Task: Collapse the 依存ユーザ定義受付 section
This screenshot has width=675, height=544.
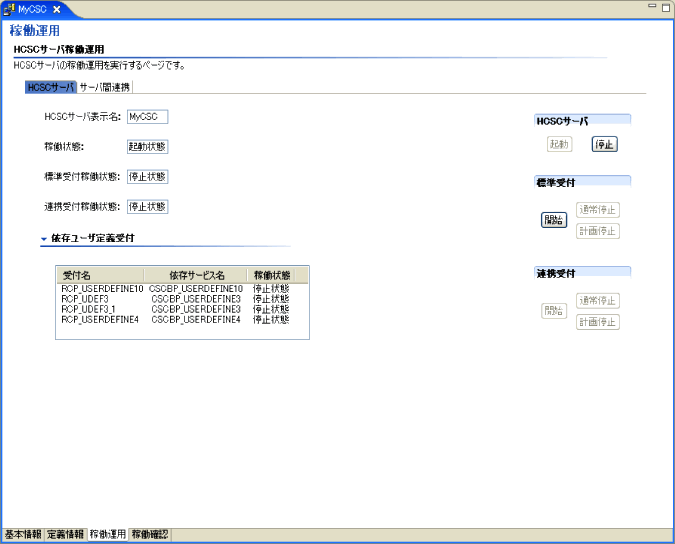Action: (43, 238)
